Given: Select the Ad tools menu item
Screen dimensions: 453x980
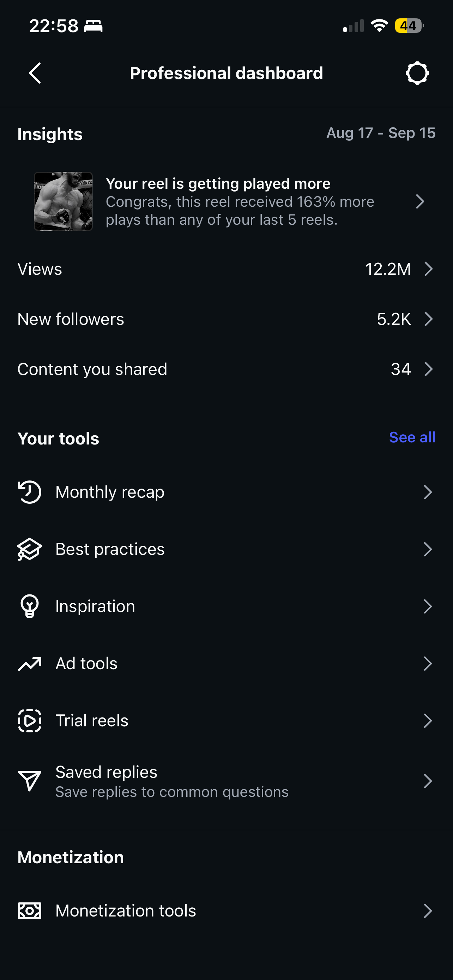Looking at the screenshot, I should (x=226, y=664).
